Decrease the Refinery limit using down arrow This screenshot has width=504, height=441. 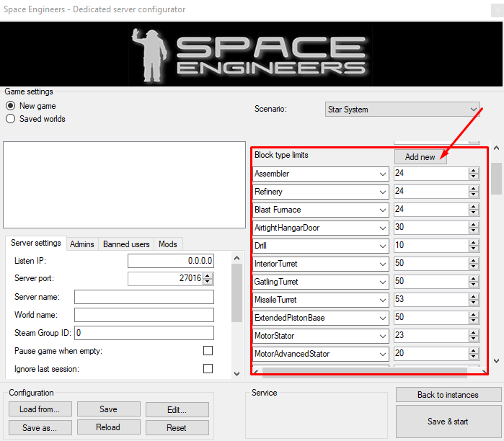pyautogui.click(x=474, y=195)
